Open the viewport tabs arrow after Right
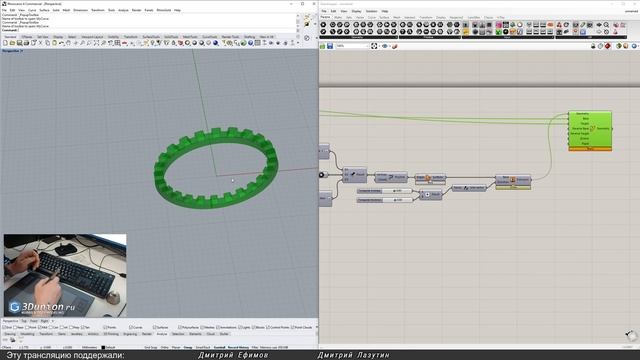The height and width of the screenshot is (360, 640). coord(53,321)
